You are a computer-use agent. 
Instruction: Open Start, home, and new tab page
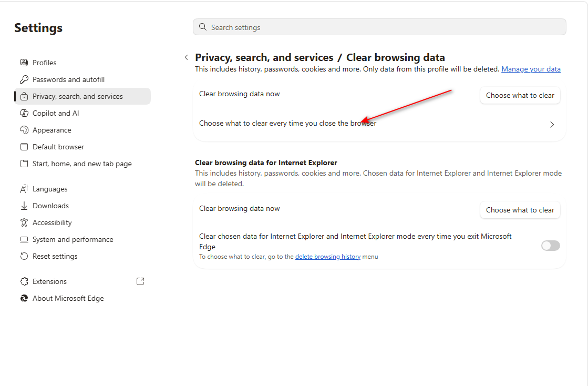pos(82,164)
